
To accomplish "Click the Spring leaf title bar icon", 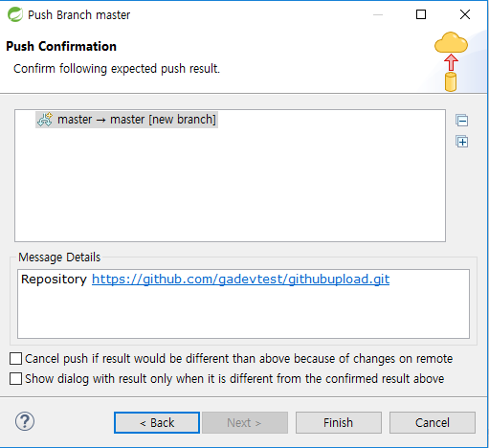I will tap(15, 14).
